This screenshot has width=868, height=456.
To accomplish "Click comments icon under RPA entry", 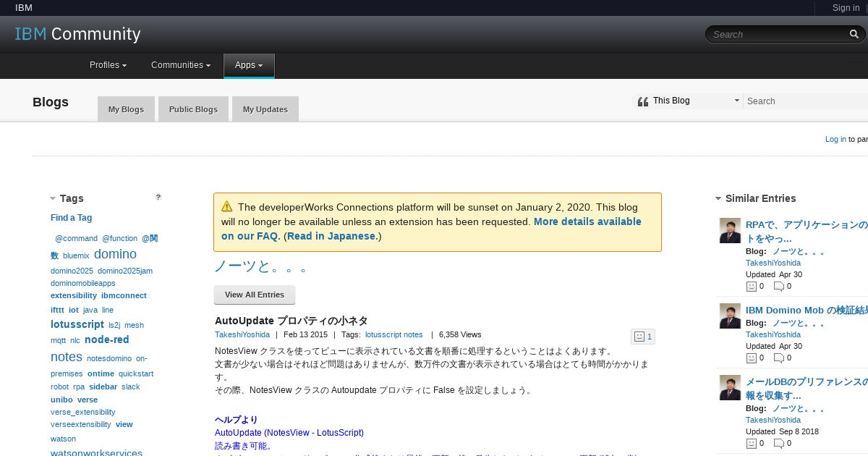I will point(779,286).
